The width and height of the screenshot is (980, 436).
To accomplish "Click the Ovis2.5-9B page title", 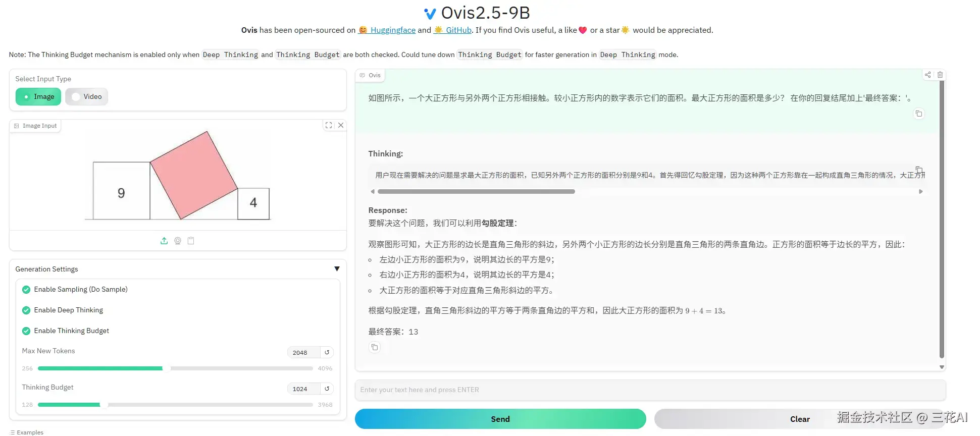I will click(485, 13).
